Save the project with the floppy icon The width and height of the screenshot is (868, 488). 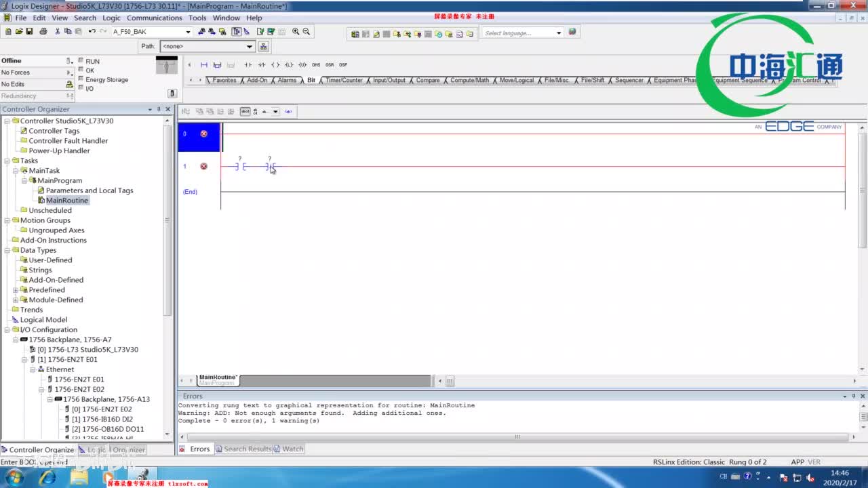coord(29,31)
